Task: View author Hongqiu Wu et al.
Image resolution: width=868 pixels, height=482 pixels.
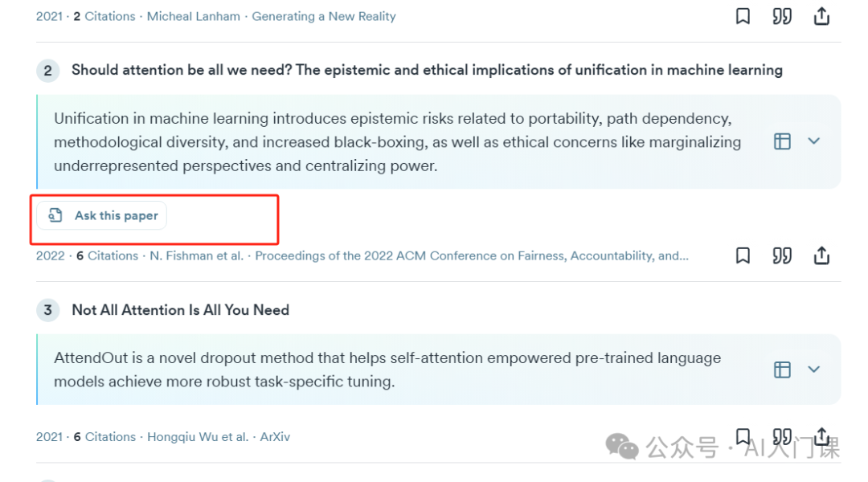Action: pos(198,437)
